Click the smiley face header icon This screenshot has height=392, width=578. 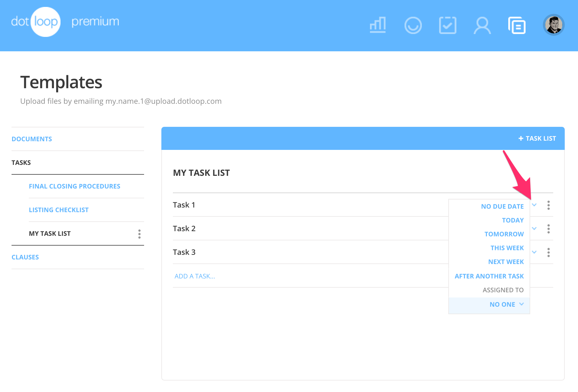tap(413, 25)
